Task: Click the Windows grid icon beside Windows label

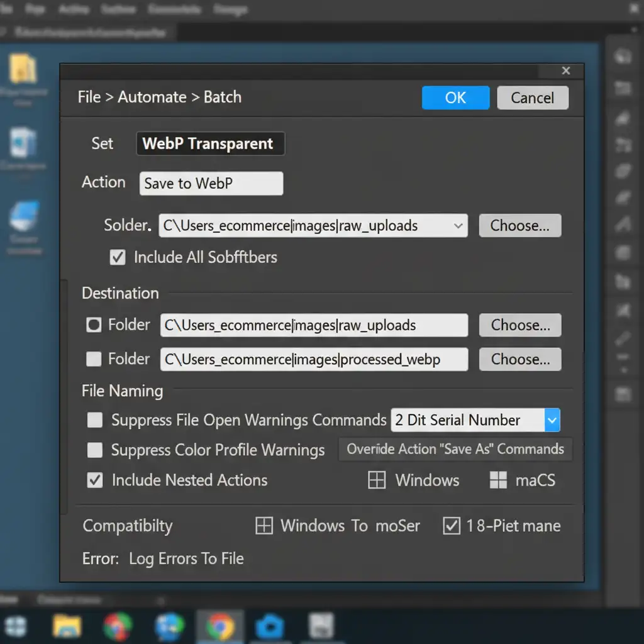Action: pos(376,480)
